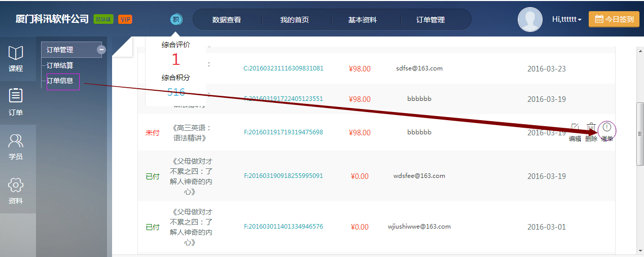Click the vertical scrollbar thumb on right
644x257 pixels.
(640, 133)
